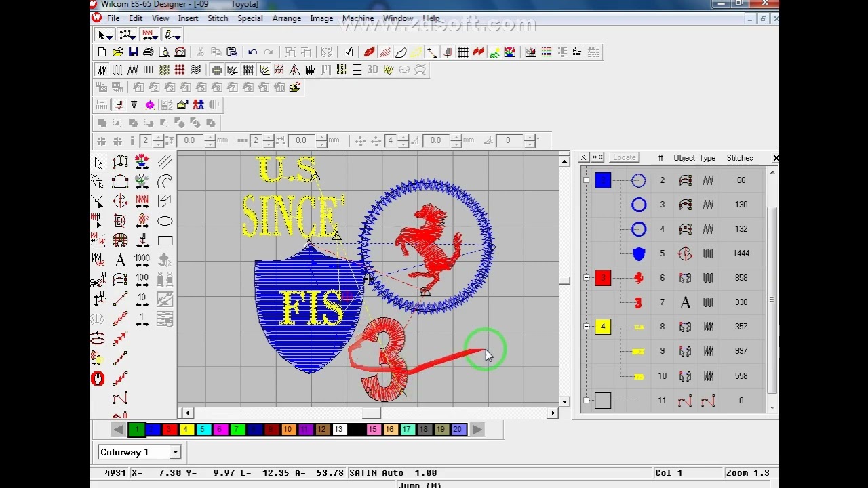
Task: Click the magenta starburst icon
Action: [x=150, y=104]
